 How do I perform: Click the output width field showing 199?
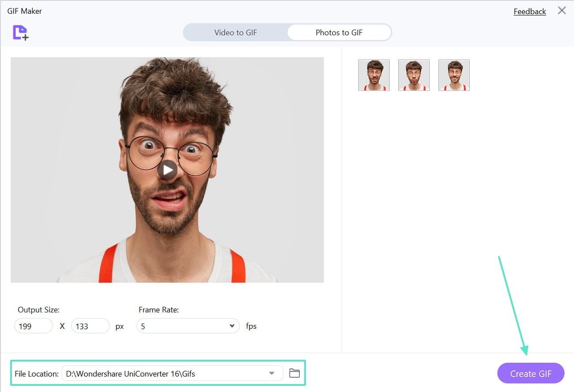(x=34, y=326)
